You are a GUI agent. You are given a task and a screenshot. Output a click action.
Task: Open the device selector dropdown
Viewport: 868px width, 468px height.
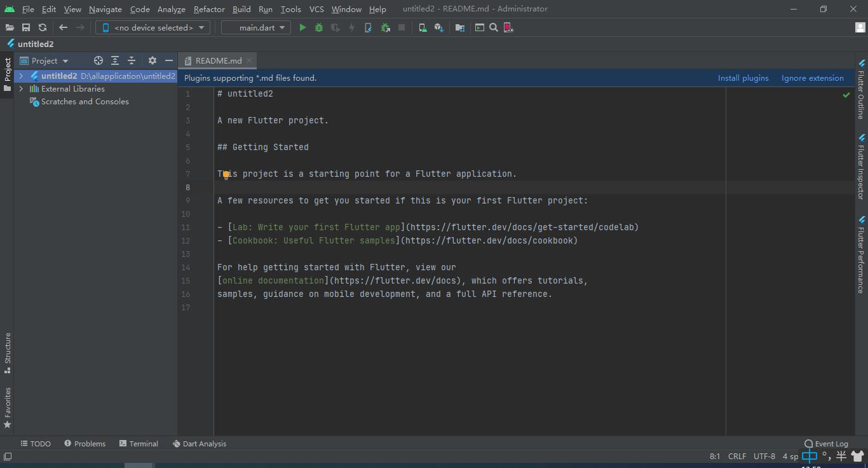[153, 27]
